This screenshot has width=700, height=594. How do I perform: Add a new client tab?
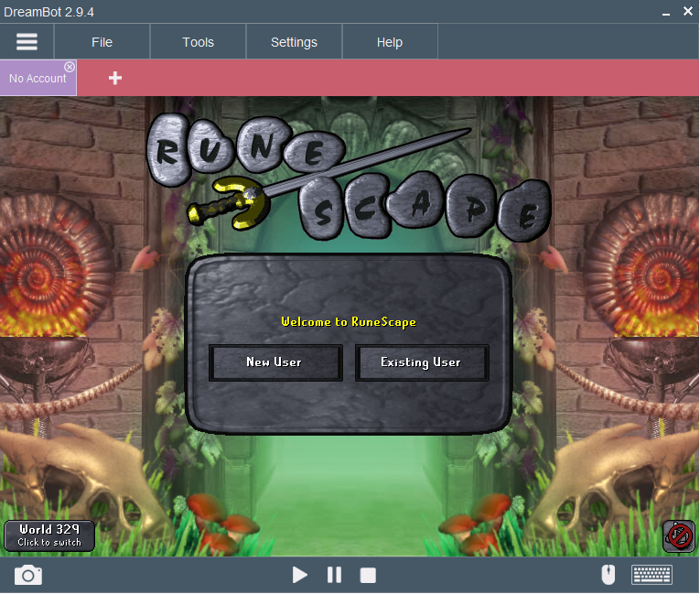click(x=115, y=78)
